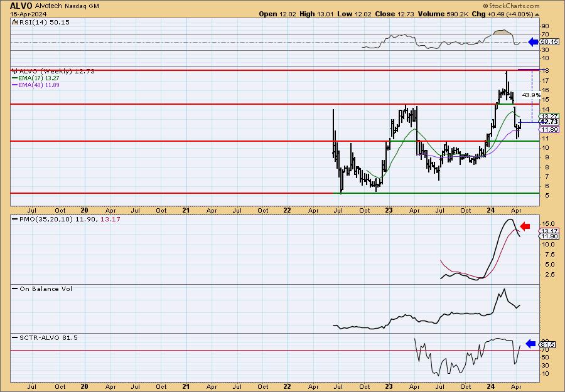565x392 pixels.
Task: Click the Open 12.02 value in the header
Action: pyautogui.click(x=277, y=14)
